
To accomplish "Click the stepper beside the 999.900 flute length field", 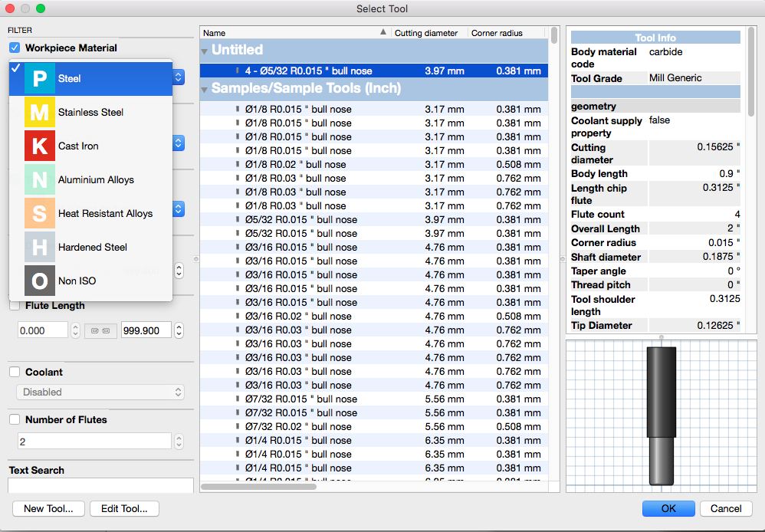I will [x=179, y=330].
